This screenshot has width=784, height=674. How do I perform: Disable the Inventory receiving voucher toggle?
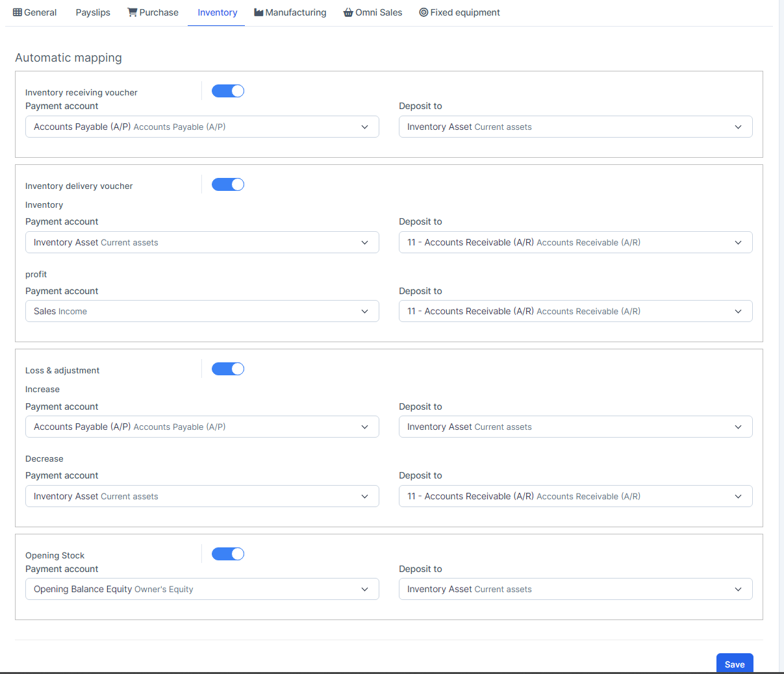click(x=228, y=91)
